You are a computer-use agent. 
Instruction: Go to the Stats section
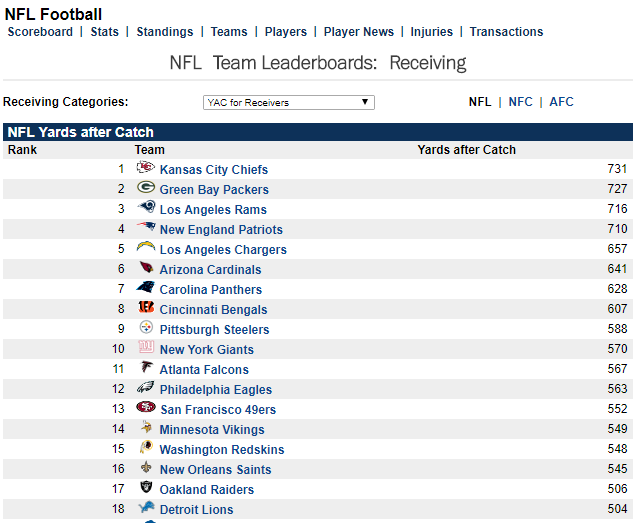(x=105, y=32)
